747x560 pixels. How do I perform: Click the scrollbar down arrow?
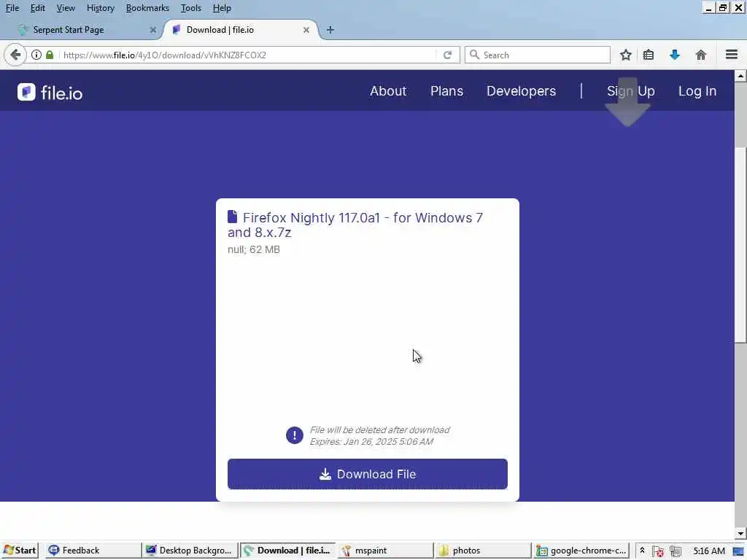pyautogui.click(x=740, y=533)
